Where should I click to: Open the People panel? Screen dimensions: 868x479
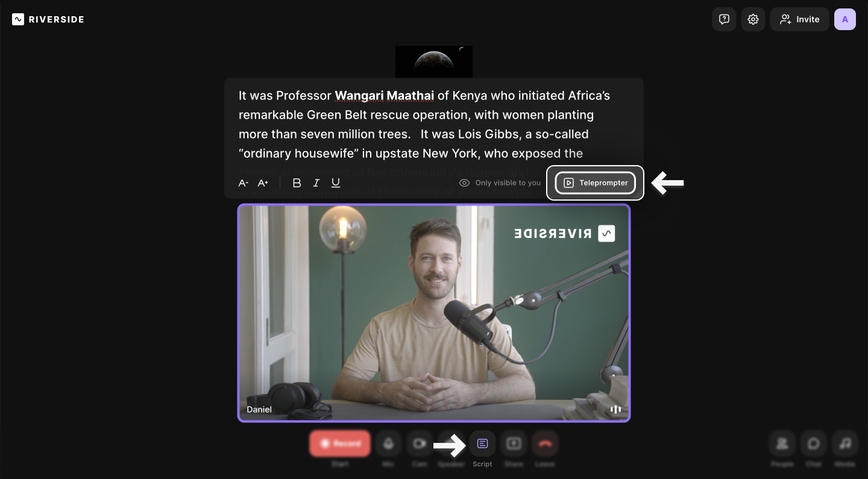782,444
